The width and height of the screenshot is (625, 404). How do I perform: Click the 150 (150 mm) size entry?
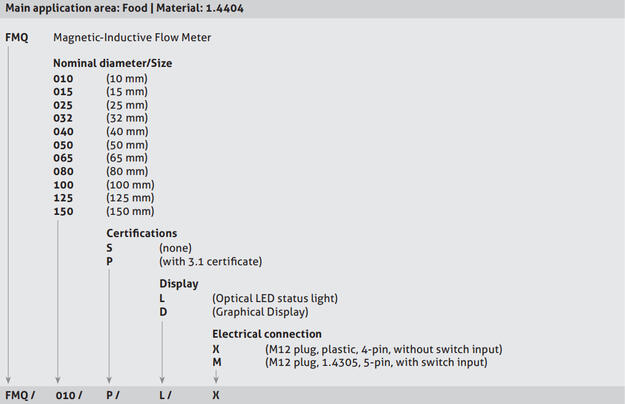(63, 211)
